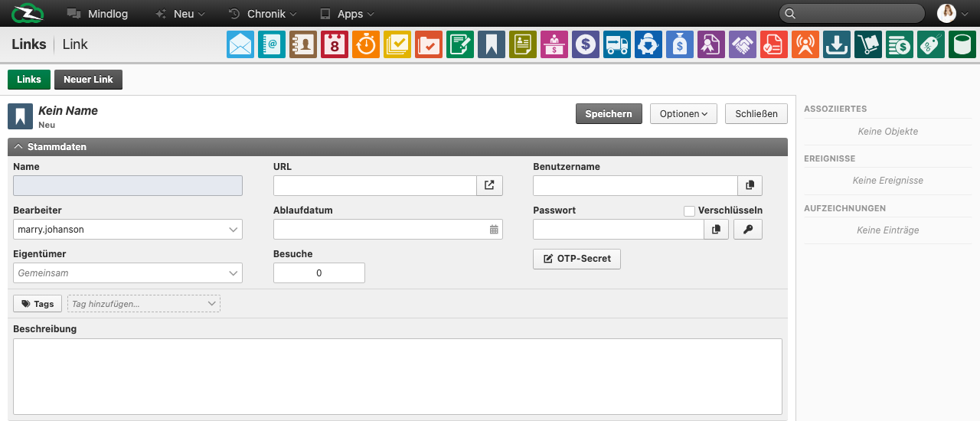Open the purple certificate document icon
Screen dimensions: 980x421
tap(711, 44)
